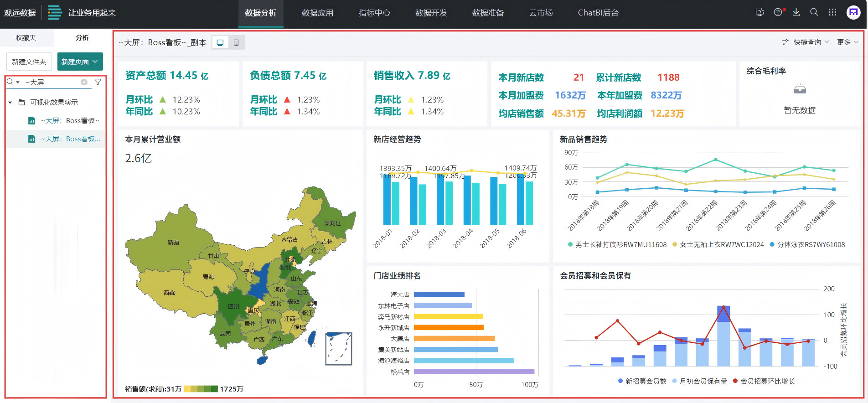Screen dimensions: 868x403
Task: Click the global search magnifier icon
Action: pos(814,12)
